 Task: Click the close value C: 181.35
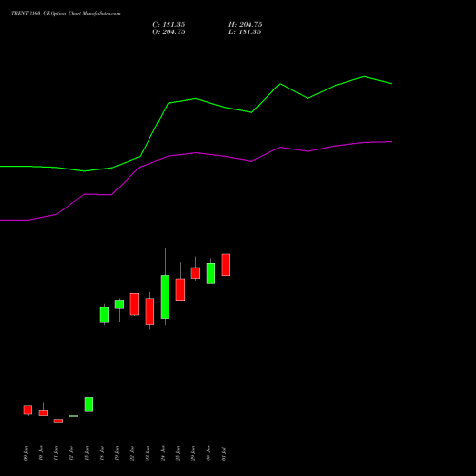pyautogui.click(x=169, y=25)
